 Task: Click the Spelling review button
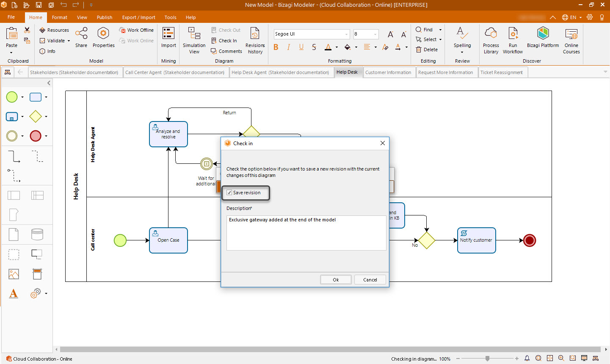tap(462, 40)
